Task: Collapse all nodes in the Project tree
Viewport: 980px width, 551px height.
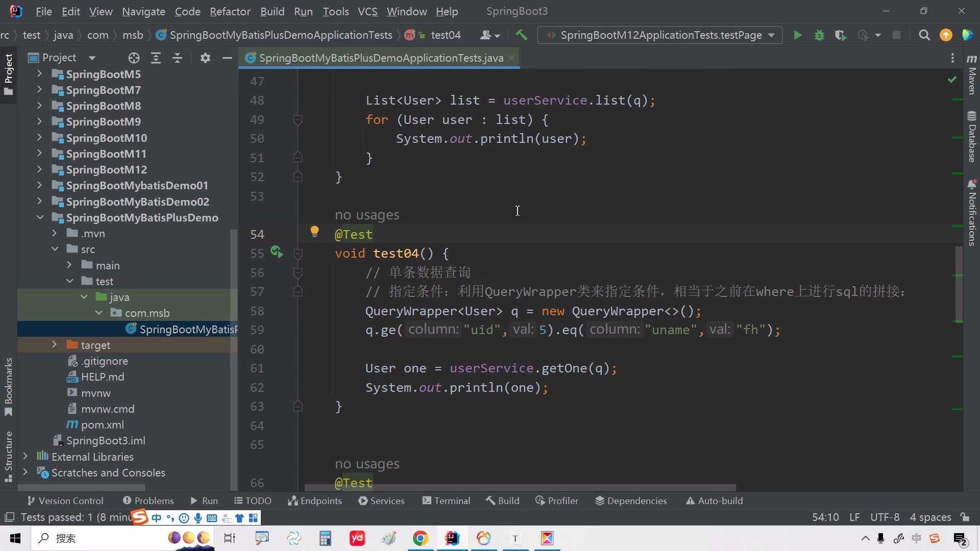Action: pyautogui.click(x=177, y=58)
